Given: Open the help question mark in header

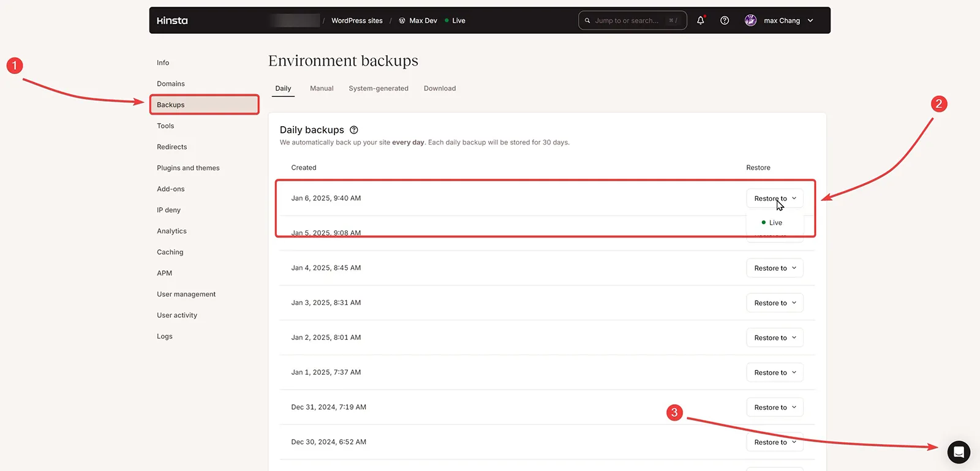Looking at the screenshot, I should click(x=725, y=20).
